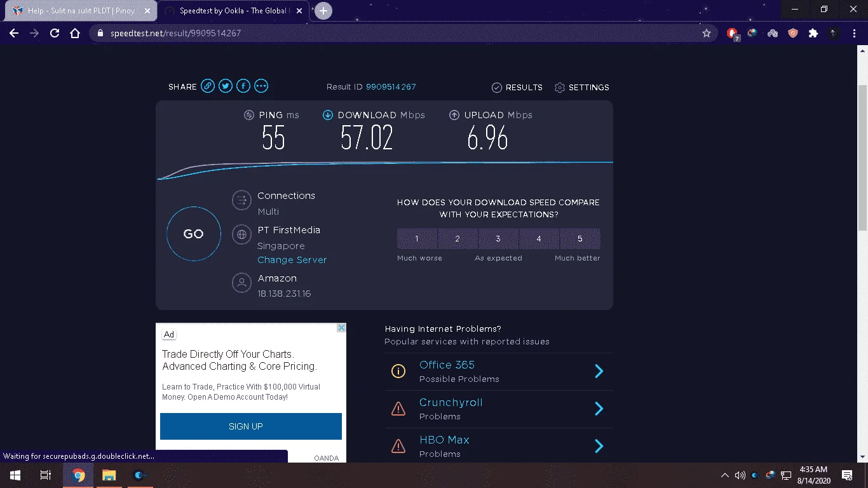View site lock security info
The width and height of the screenshot is (868, 488).
(x=100, y=33)
